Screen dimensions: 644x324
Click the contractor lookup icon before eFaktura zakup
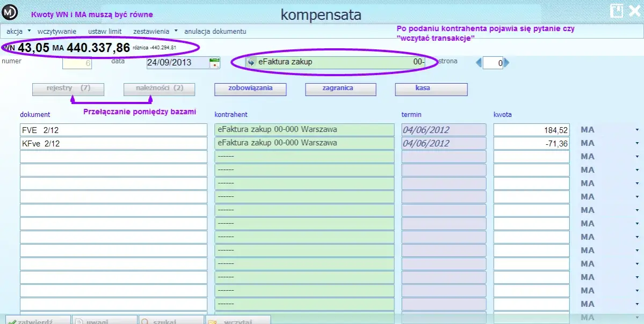[250, 62]
